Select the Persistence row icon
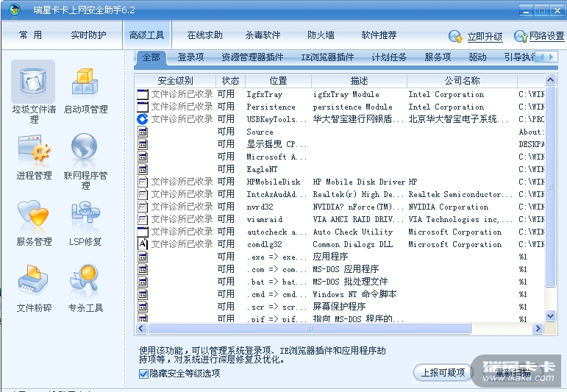The height and width of the screenshot is (392, 567). (143, 107)
